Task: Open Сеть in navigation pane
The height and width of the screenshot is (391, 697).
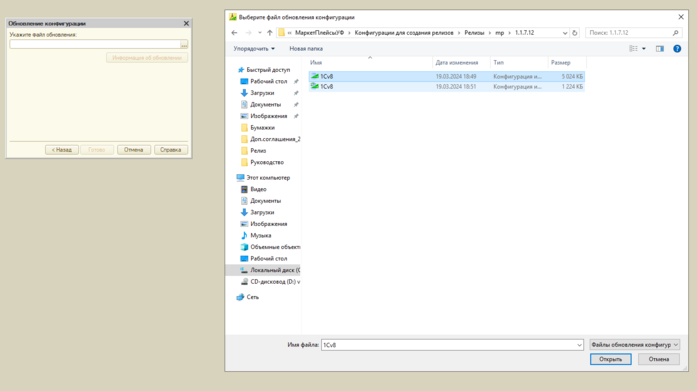Action: coord(252,297)
